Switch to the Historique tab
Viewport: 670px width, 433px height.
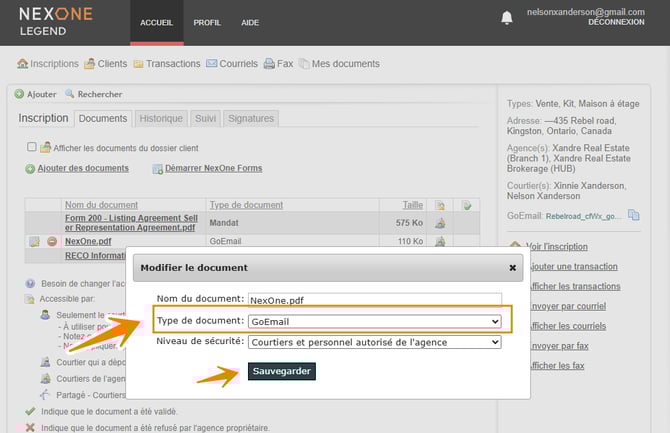pos(161,118)
